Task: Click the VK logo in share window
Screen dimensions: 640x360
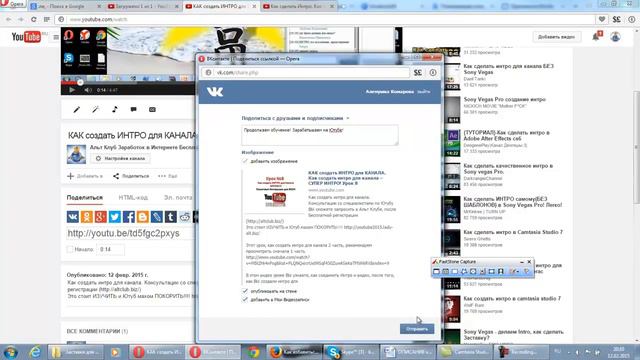Action: pos(215,91)
